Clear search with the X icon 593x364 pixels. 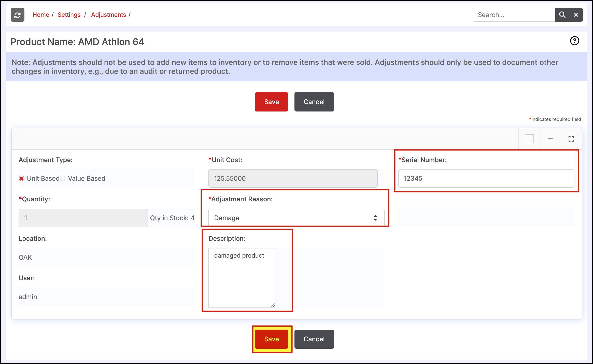pyautogui.click(x=576, y=15)
